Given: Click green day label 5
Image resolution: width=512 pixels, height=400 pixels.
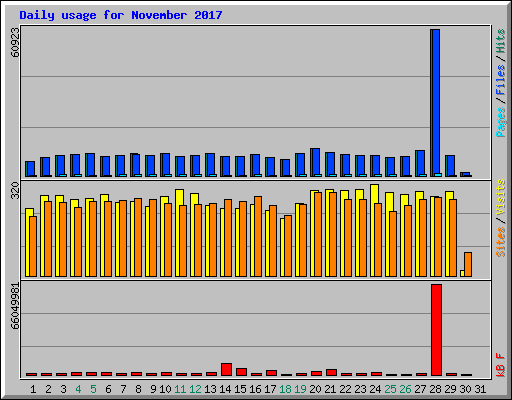Looking at the screenshot, I should [93, 389].
